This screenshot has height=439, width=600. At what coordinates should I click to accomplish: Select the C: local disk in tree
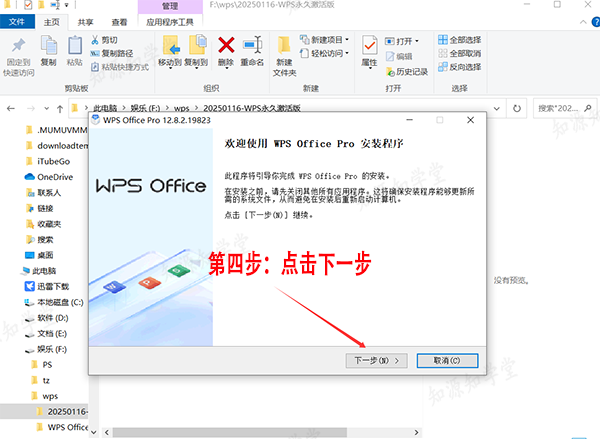pos(54,302)
